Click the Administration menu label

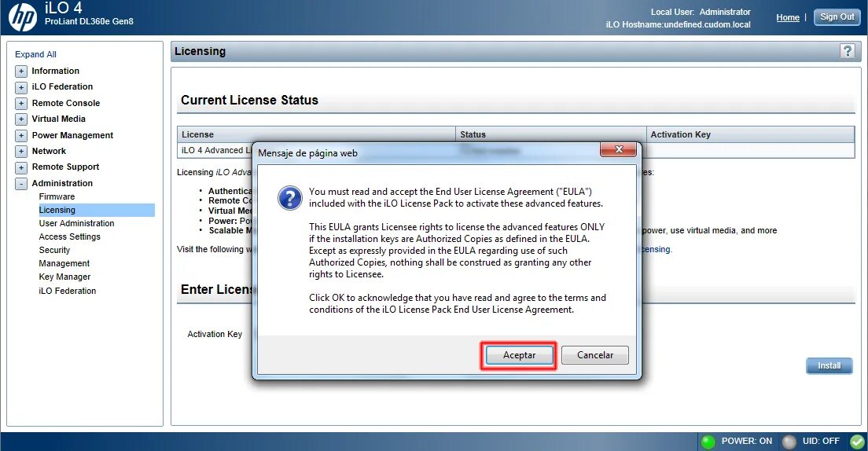click(x=62, y=183)
